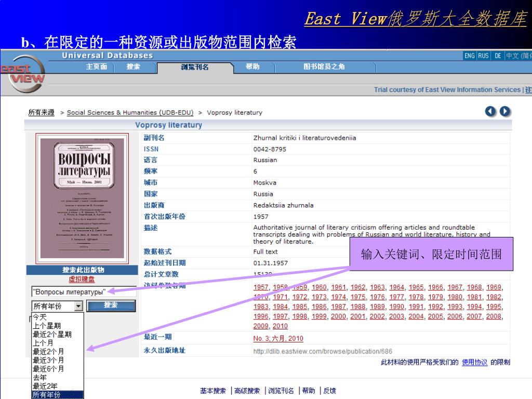The width and height of the screenshot is (532, 399).
Task: Select highlighted 所有年份 option in list
Action: 58,395
